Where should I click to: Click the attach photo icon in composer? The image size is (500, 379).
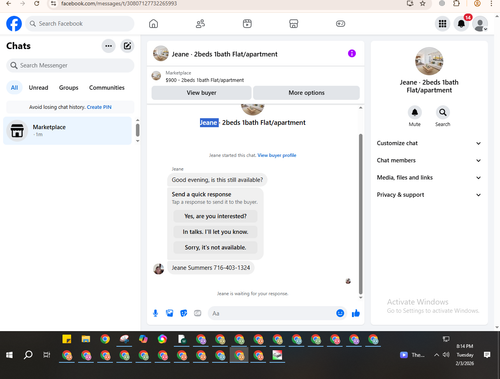click(x=170, y=313)
